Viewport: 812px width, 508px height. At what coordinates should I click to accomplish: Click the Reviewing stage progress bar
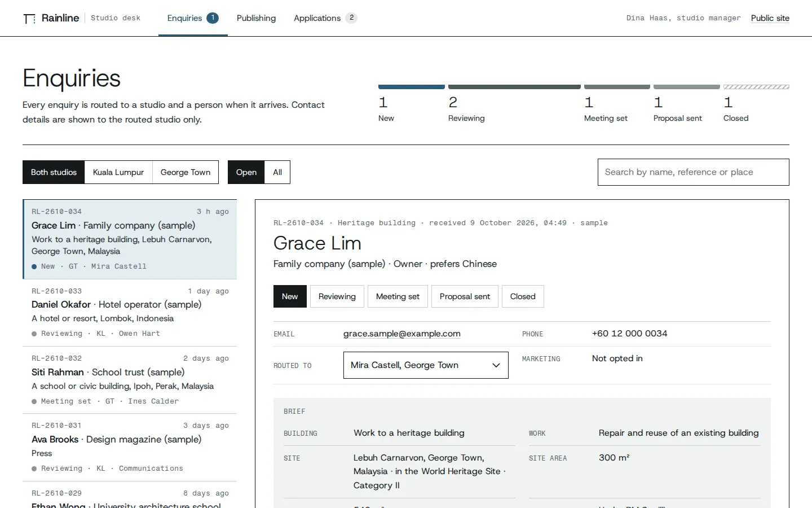coord(514,87)
